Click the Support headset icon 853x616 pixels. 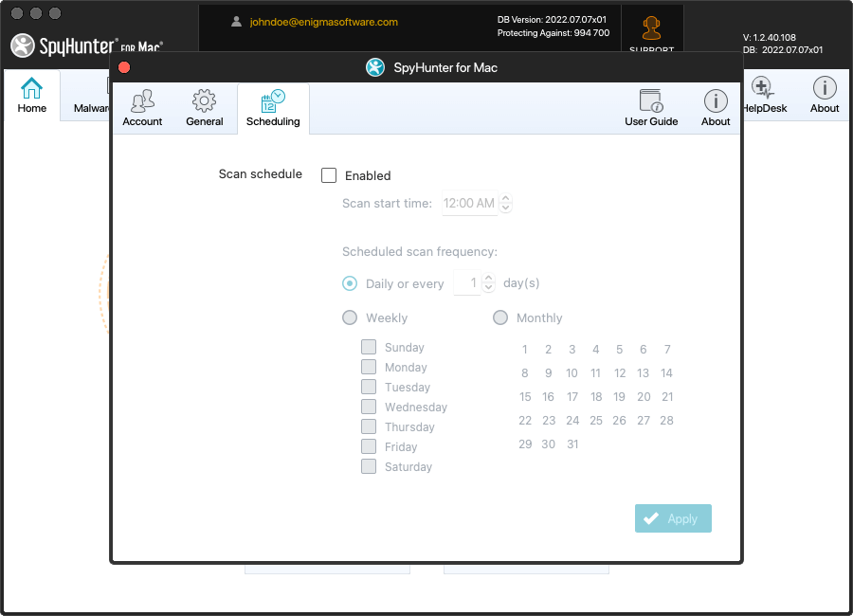(651, 28)
